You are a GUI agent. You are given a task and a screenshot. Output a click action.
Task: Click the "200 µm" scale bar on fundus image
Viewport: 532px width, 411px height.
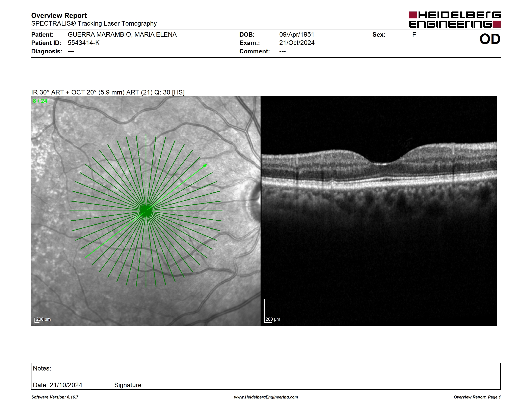[x=43, y=320]
